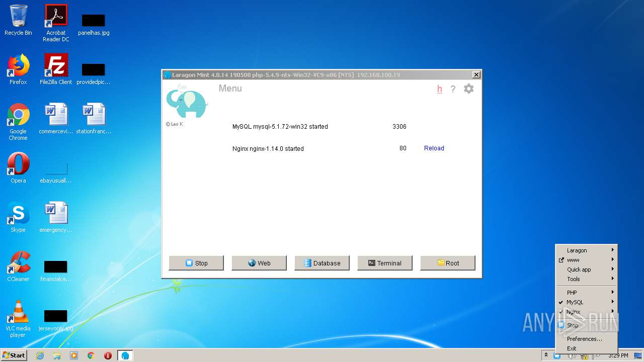The width and height of the screenshot is (644, 362).
Task: Toggle MySQL checked menu item
Action: click(586, 302)
